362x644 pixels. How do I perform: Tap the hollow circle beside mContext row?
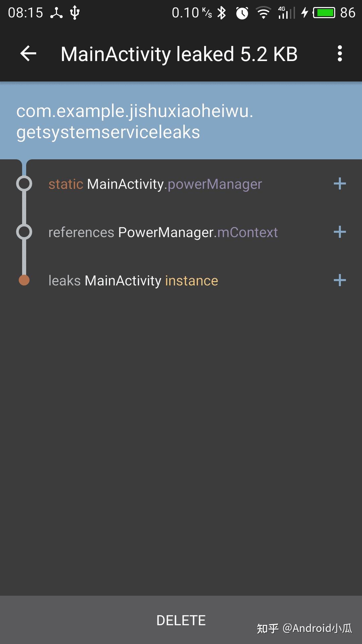tap(24, 232)
